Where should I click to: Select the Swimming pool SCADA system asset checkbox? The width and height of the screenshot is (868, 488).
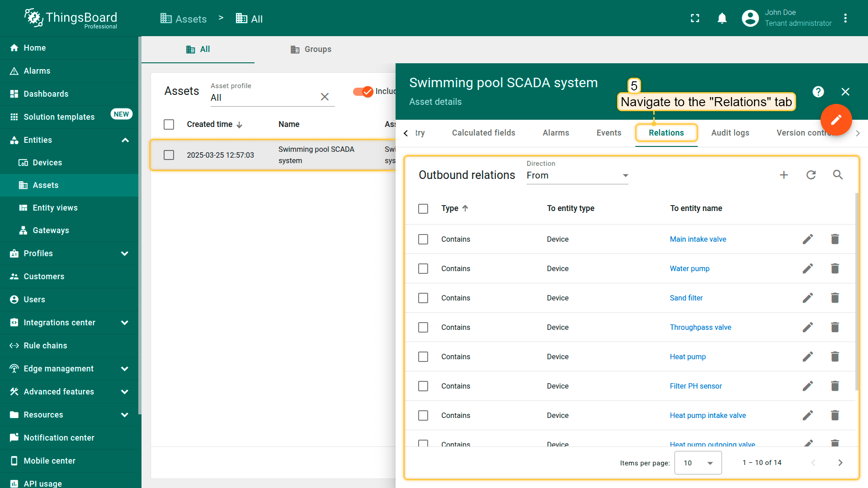pyautogui.click(x=169, y=155)
